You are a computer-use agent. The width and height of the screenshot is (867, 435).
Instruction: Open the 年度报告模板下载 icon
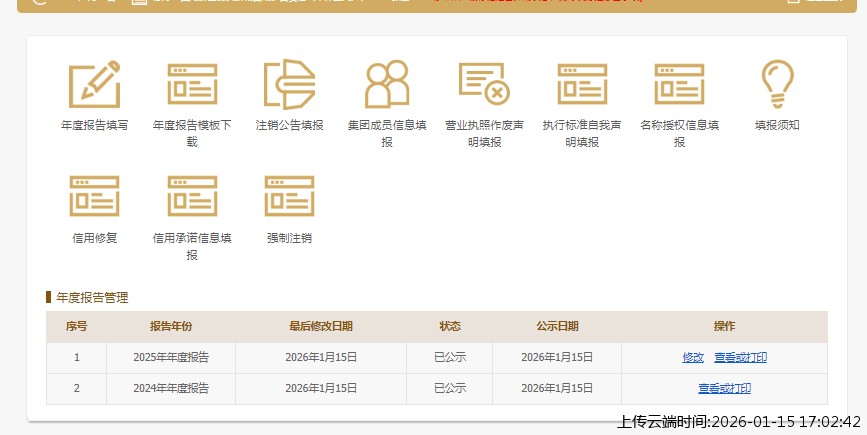192,84
